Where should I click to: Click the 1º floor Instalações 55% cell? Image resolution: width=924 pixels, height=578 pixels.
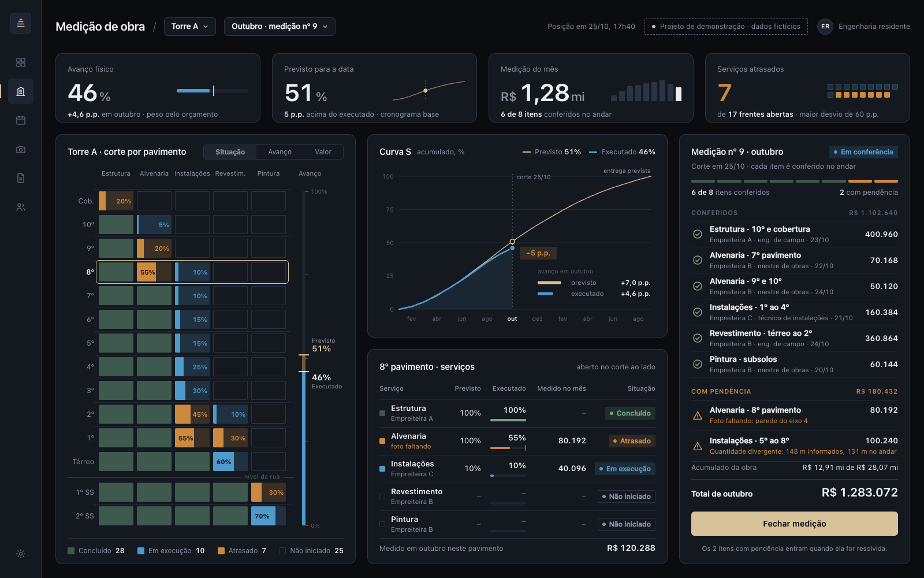coord(192,438)
